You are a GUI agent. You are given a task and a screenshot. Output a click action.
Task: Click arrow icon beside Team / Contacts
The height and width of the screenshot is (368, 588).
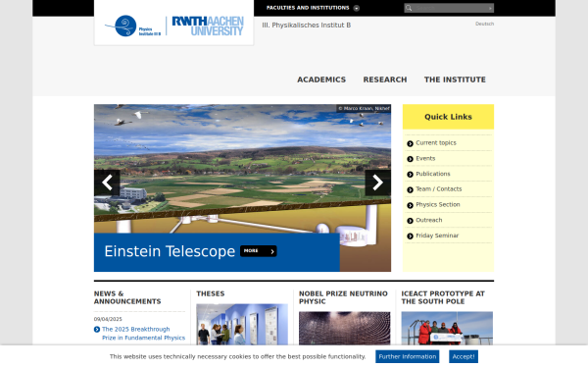click(410, 189)
